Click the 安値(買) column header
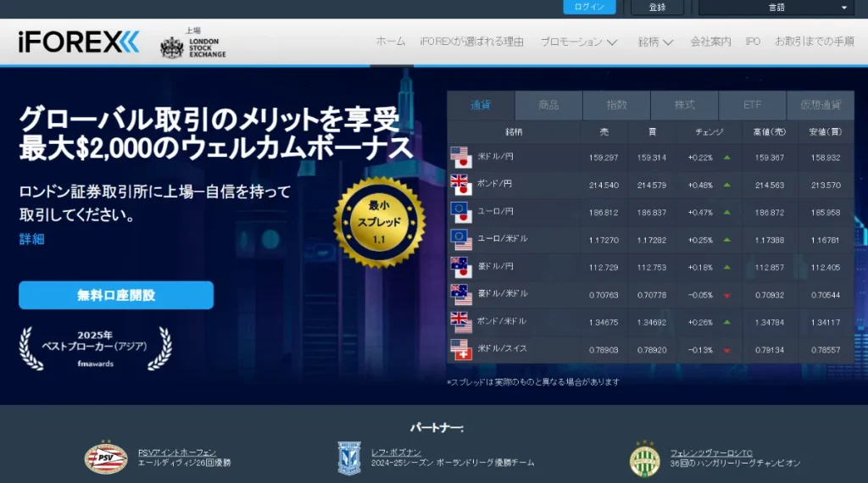The width and height of the screenshot is (868, 483). point(826,131)
